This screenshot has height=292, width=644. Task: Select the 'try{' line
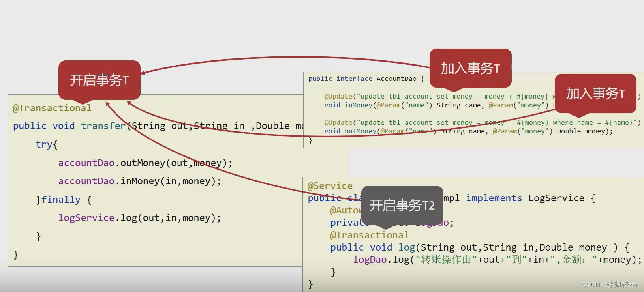click(x=47, y=144)
